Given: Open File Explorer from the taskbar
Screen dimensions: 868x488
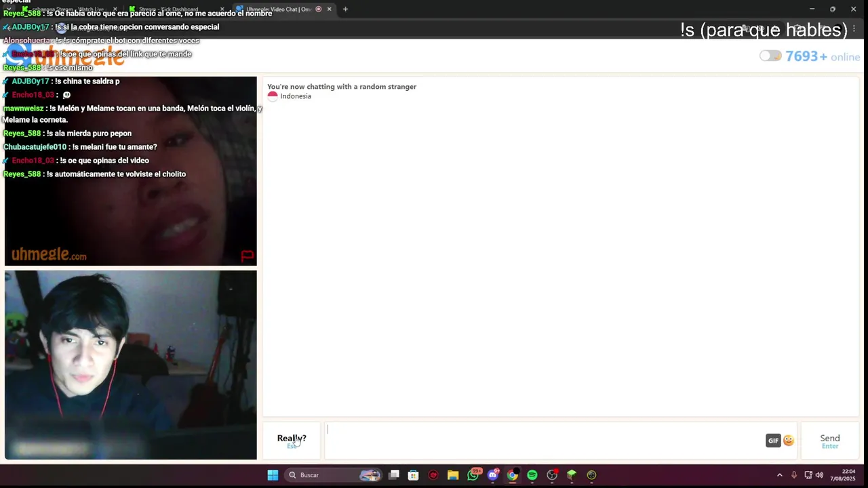Looking at the screenshot, I should click(x=453, y=475).
